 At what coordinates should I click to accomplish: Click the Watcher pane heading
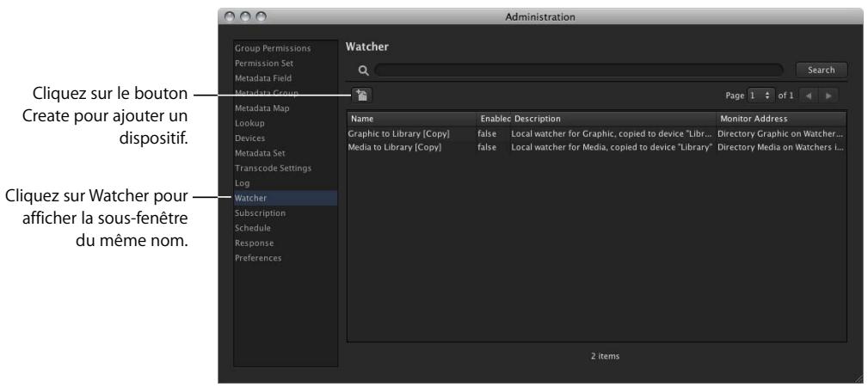[367, 47]
